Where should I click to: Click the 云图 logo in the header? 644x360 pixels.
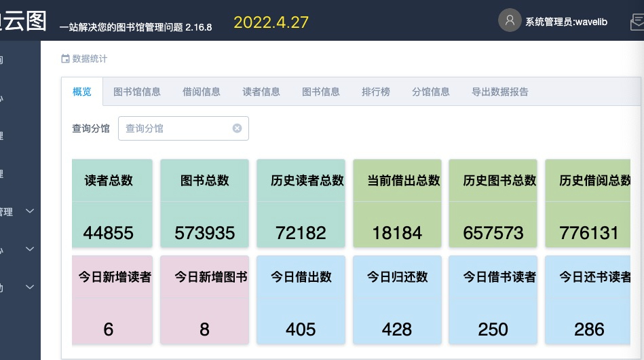coord(23,20)
